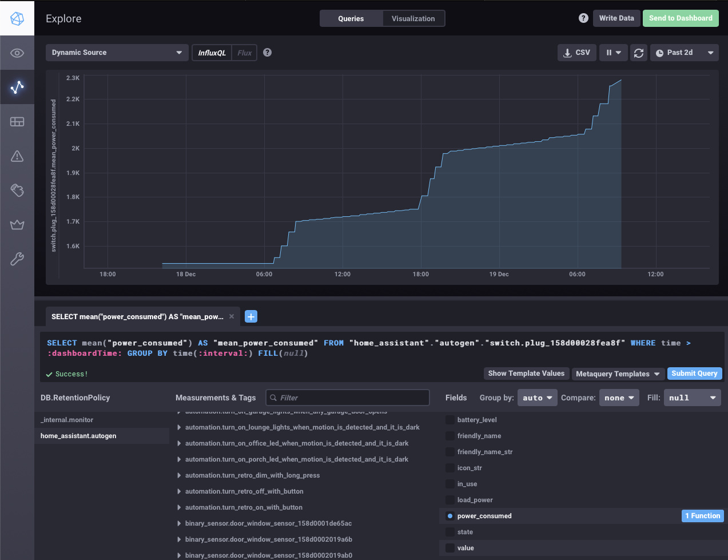This screenshot has height=560, width=728.
Task: Open the Admin crown icon in sidebar
Action: [17, 225]
